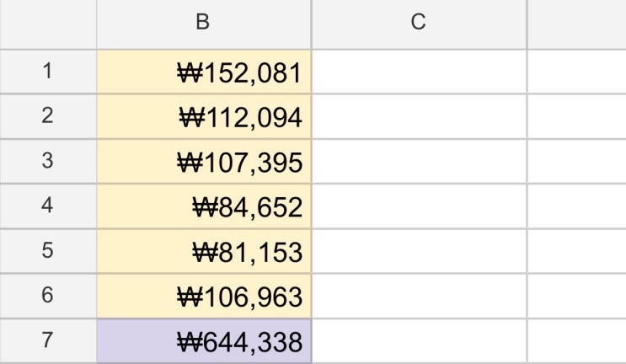Click cell containing ₩106,963
This screenshot has width=626, height=364.
tap(203, 297)
